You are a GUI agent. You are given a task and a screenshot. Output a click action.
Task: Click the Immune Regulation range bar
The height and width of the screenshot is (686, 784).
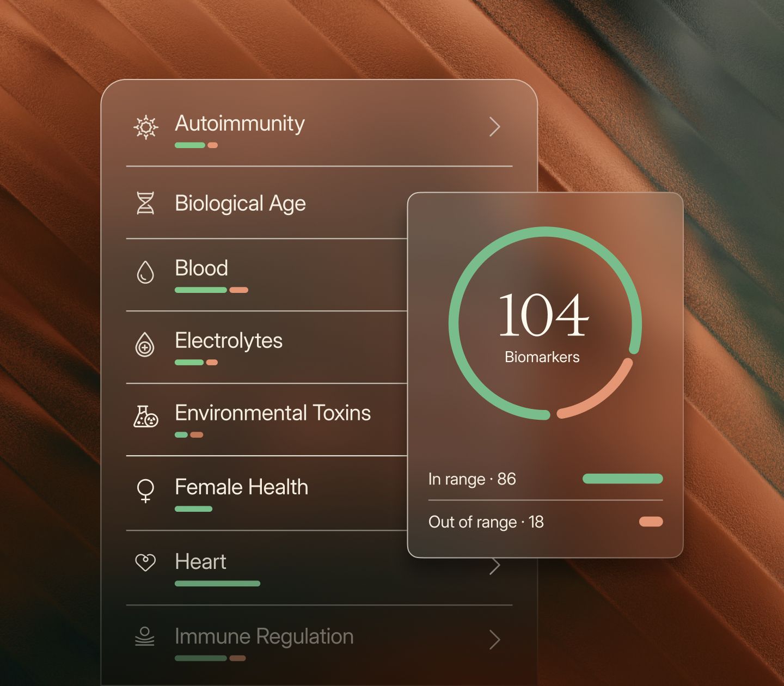point(210,658)
